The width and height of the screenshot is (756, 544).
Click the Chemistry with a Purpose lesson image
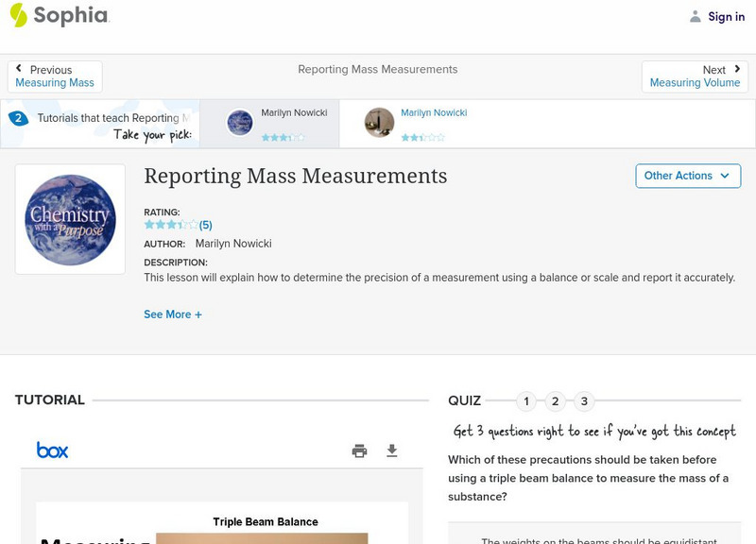[70, 219]
